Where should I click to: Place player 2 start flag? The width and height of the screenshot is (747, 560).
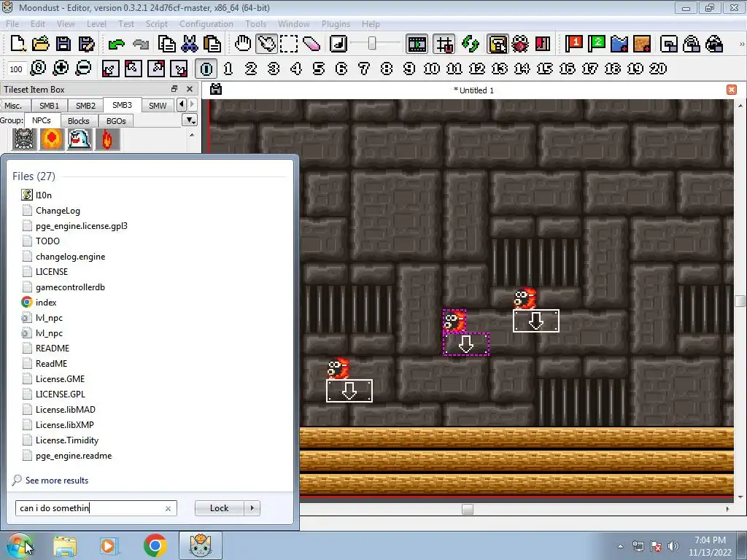coord(596,44)
